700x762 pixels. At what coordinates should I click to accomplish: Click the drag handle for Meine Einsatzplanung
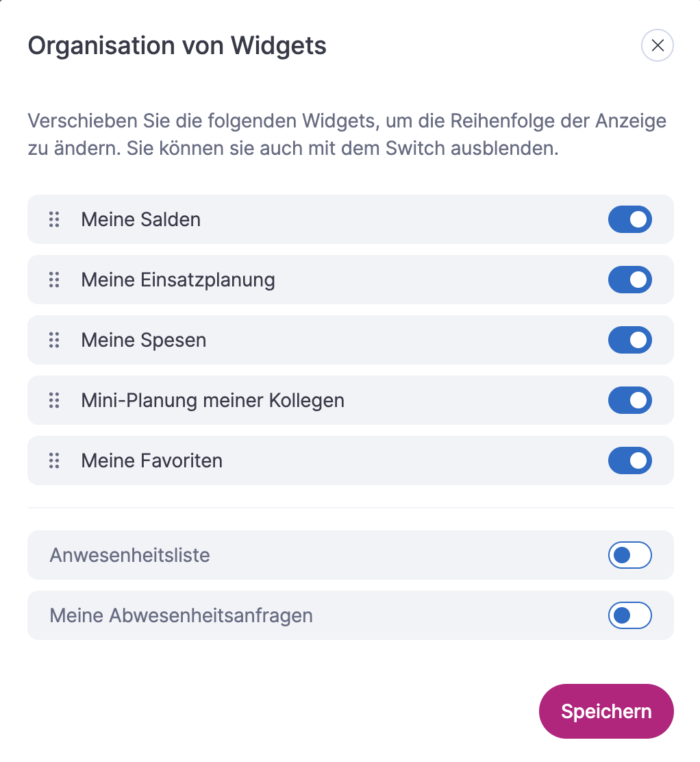point(54,280)
